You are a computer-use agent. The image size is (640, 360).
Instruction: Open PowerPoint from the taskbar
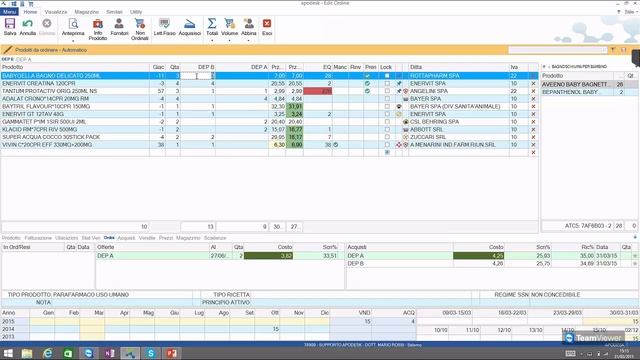click(x=171, y=353)
